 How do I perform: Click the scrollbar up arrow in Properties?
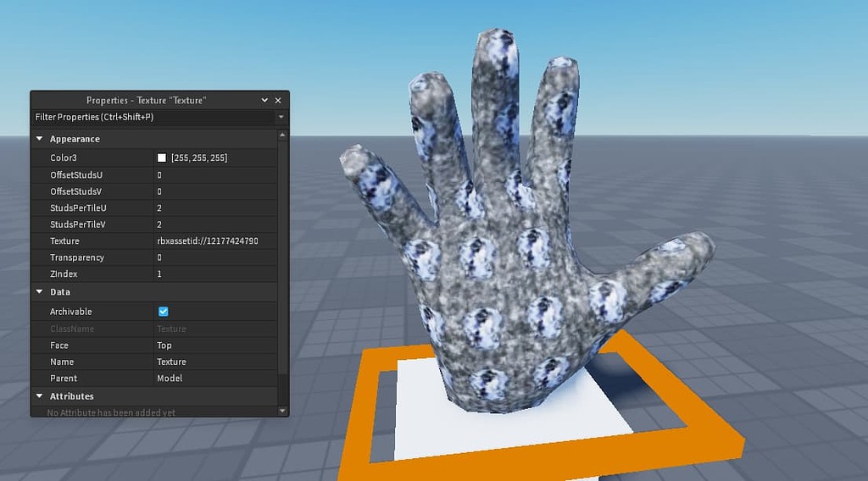[283, 135]
